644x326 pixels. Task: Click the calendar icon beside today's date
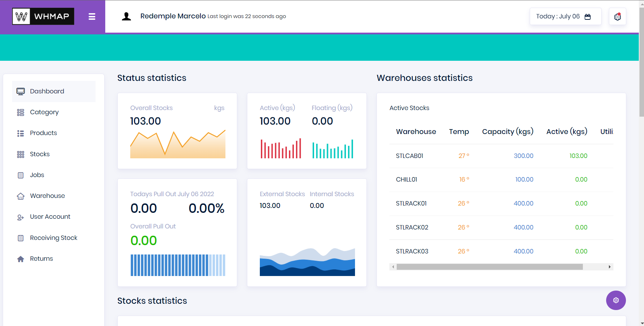point(588,17)
